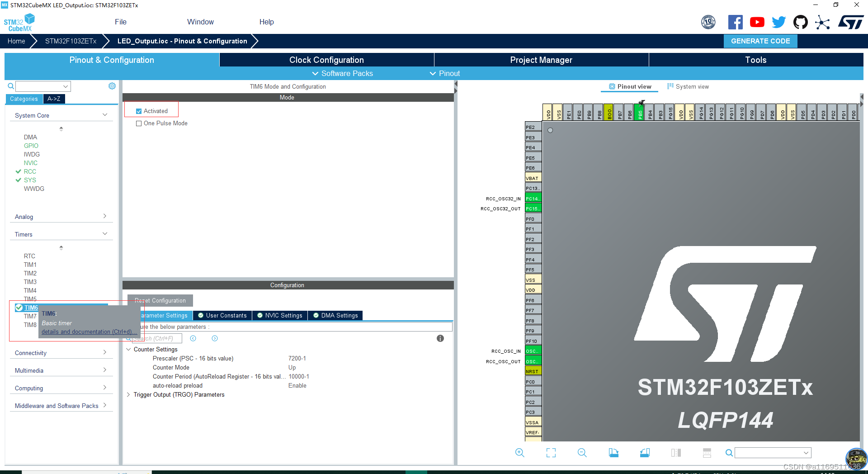Click GENERATE CODE button
The width and height of the screenshot is (868, 474).
pyautogui.click(x=760, y=41)
